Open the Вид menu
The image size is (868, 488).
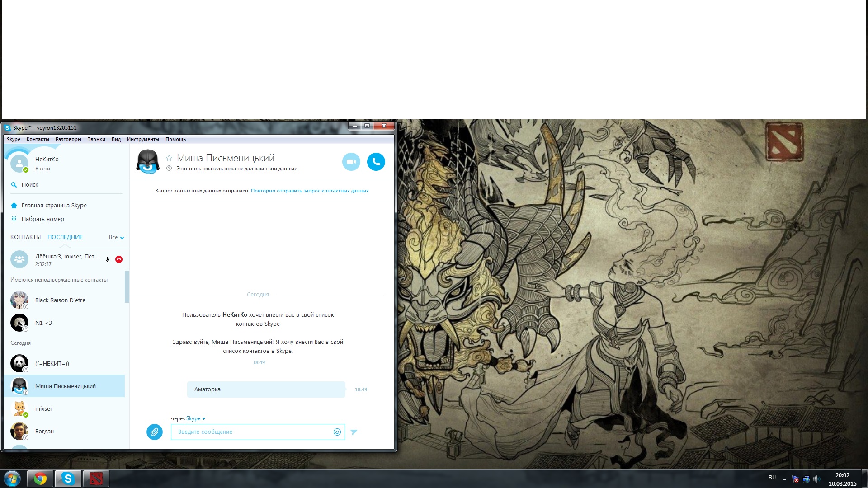pos(116,139)
